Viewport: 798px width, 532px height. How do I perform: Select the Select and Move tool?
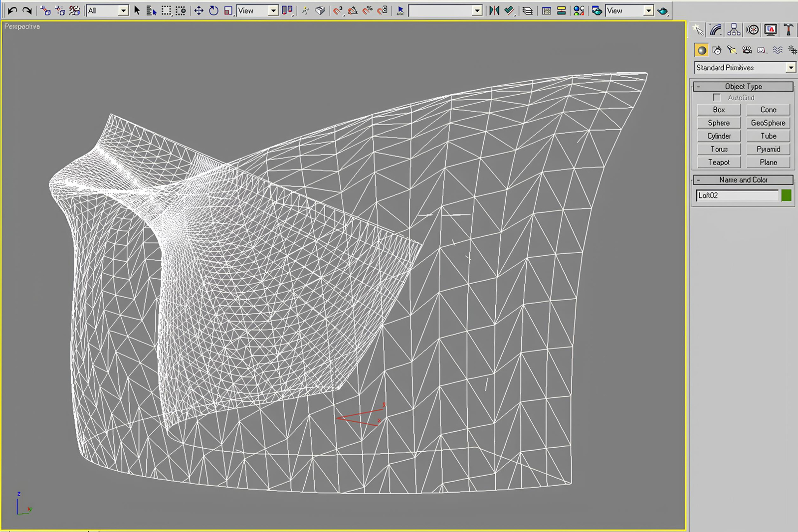point(199,10)
